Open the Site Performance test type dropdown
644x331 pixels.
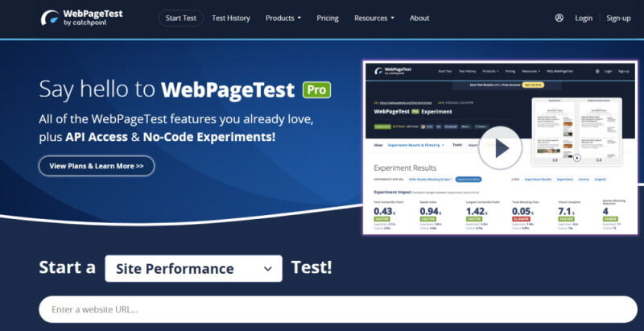[x=193, y=268]
